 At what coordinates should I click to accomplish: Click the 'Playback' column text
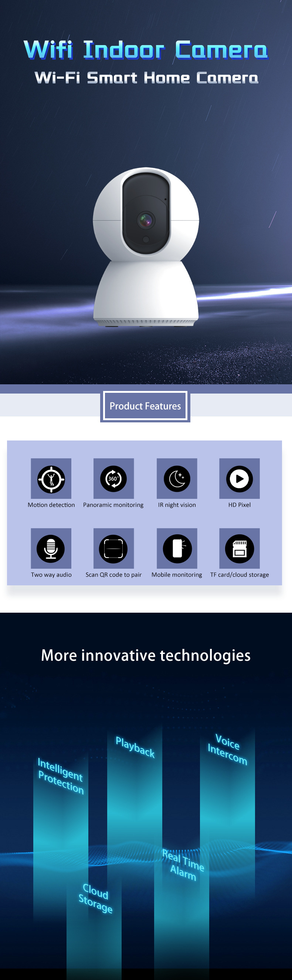pyautogui.click(x=135, y=747)
